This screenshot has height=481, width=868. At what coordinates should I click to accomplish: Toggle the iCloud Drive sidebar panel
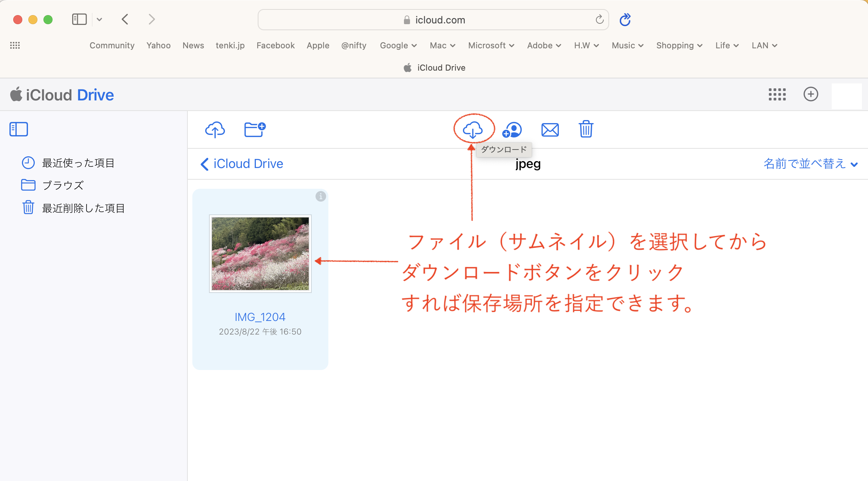tap(19, 129)
